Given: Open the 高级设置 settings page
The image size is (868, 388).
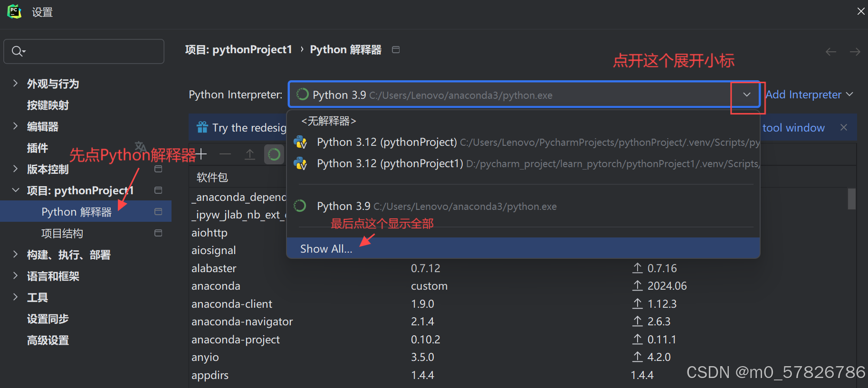Looking at the screenshot, I should [x=48, y=340].
